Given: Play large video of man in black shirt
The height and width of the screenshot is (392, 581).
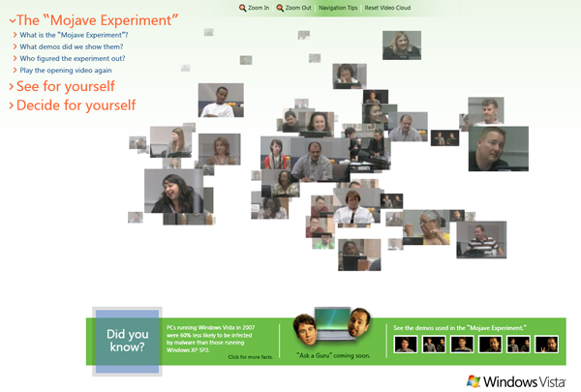Looking at the screenshot, I should tap(499, 149).
